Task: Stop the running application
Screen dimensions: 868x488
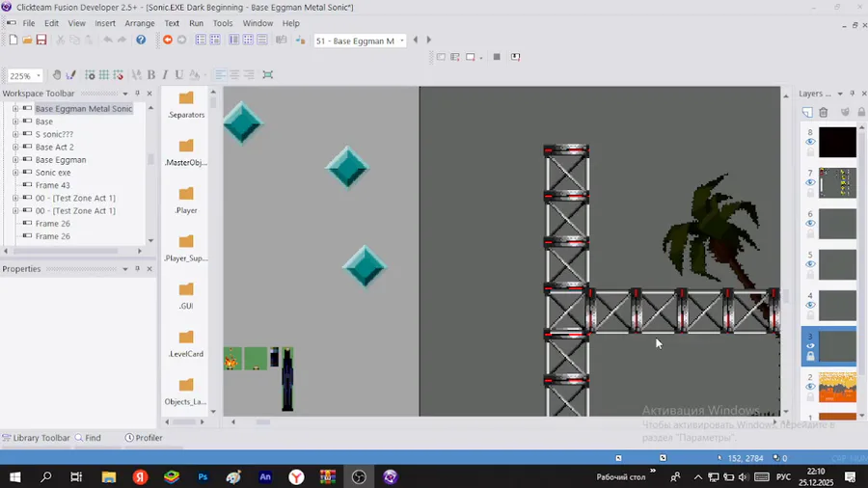Action: tap(497, 57)
